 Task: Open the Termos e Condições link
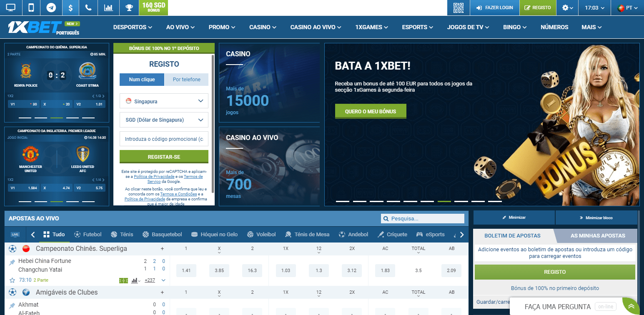click(x=178, y=194)
